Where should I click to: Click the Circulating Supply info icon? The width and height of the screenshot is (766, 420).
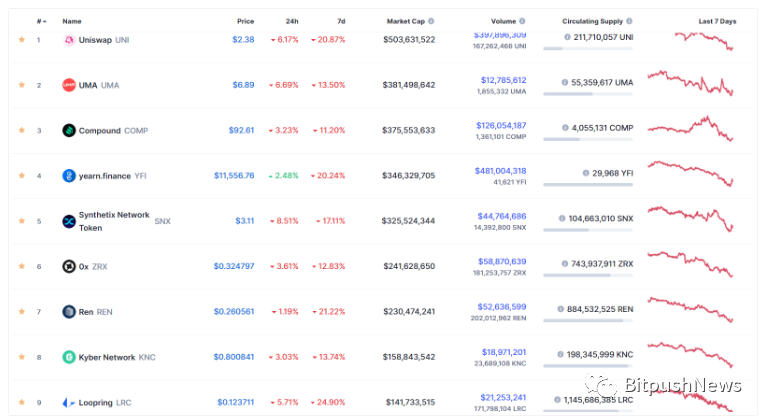[629, 21]
